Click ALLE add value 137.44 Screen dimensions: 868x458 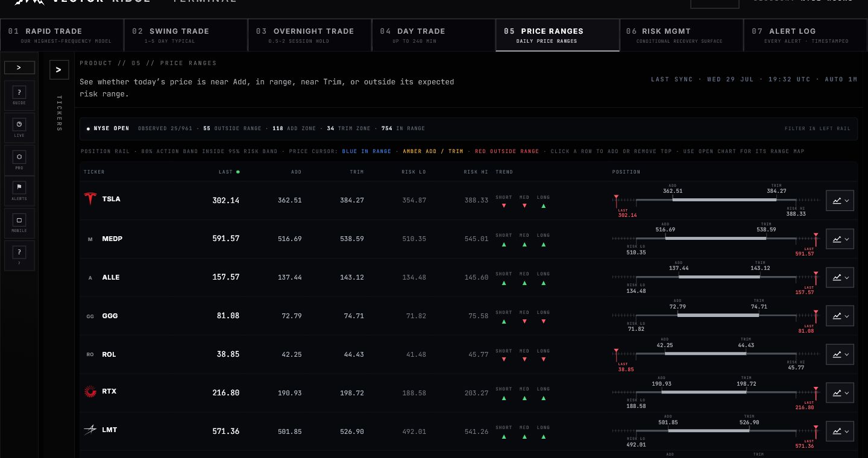click(290, 277)
